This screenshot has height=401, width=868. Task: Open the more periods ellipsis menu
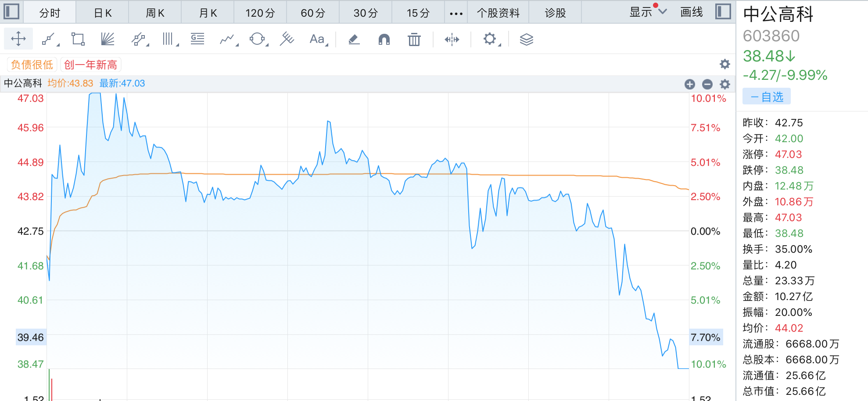tap(456, 13)
